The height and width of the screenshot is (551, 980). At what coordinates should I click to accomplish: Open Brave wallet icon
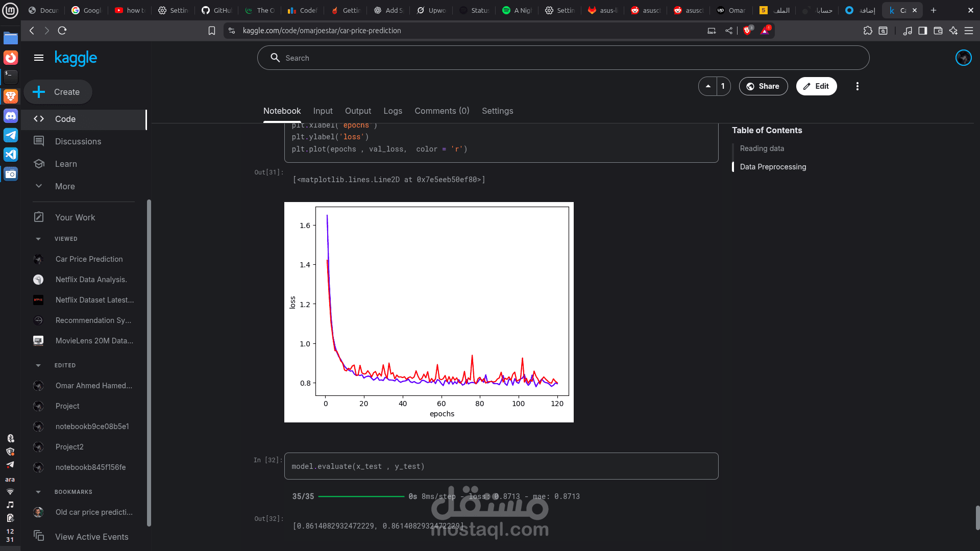click(x=938, y=31)
